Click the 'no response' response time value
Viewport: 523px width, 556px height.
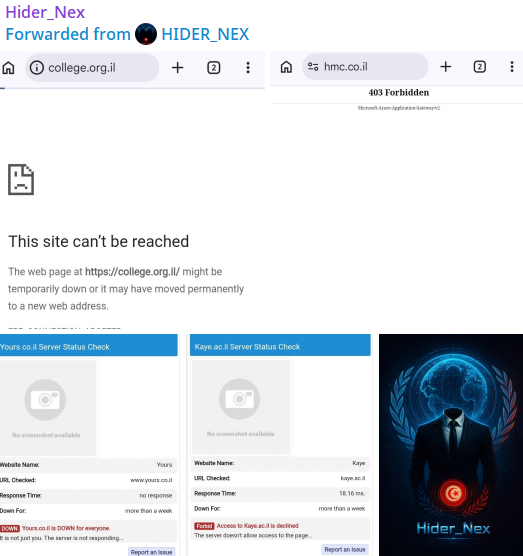[x=156, y=495]
